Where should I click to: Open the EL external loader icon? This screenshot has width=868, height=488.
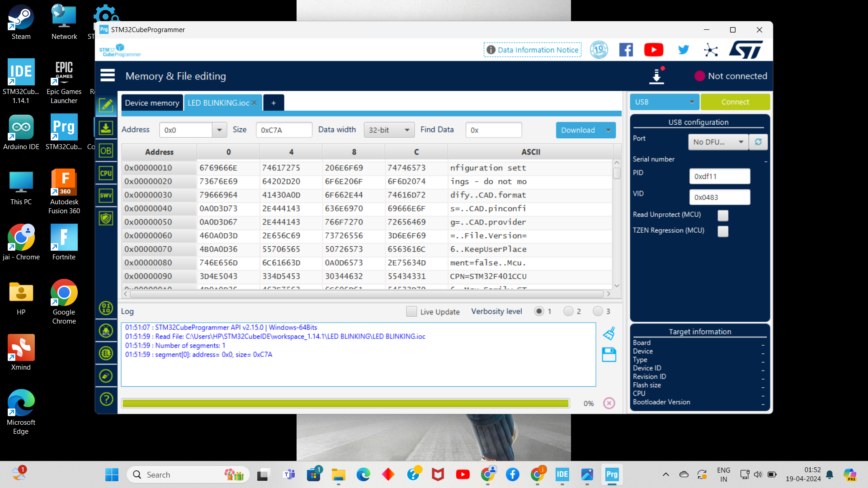(106, 353)
